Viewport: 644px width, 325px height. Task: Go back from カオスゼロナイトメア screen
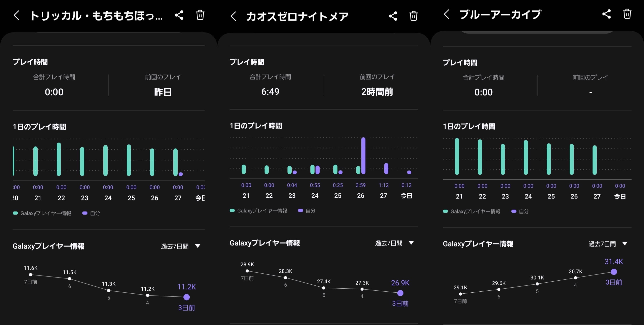coord(233,17)
